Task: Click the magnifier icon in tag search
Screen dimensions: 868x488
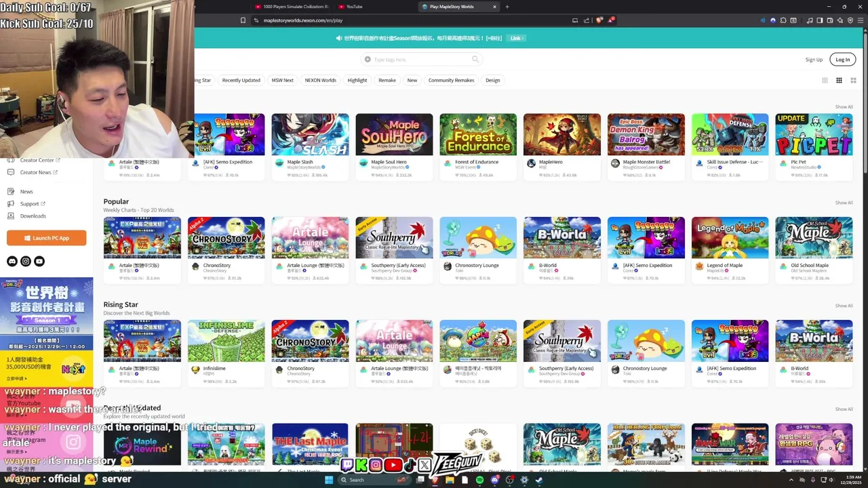Action: tap(475, 60)
